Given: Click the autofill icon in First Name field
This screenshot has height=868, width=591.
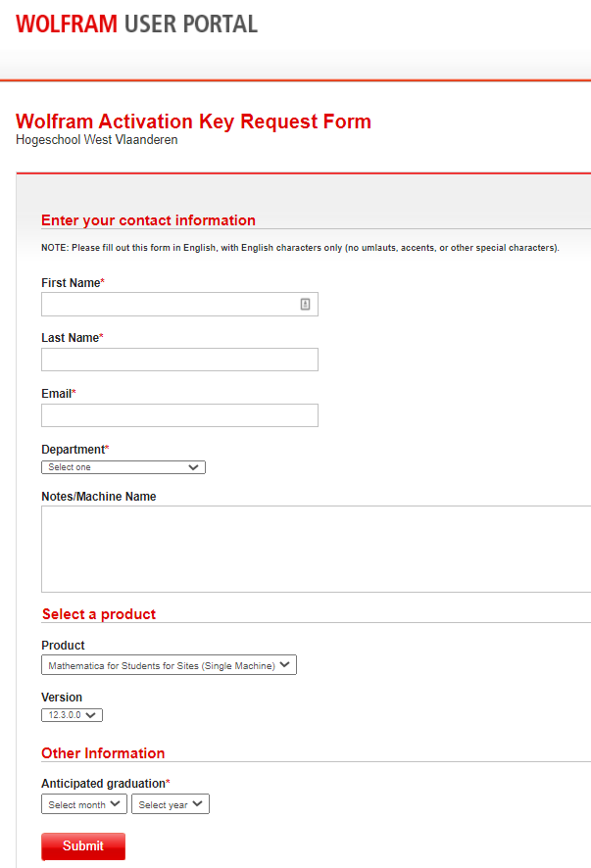Looking at the screenshot, I should (x=305, y=304).
